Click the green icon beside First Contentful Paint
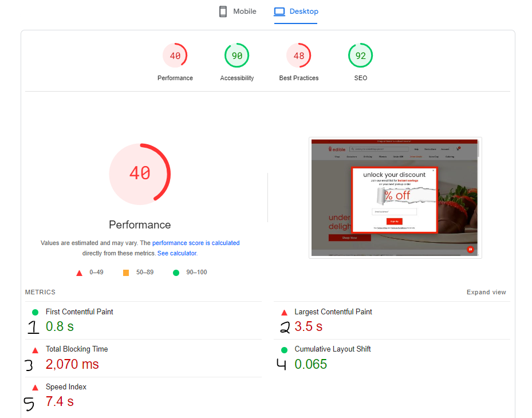Image resolution: width=532 pixels, height=418 pixels. coord(35,312)
